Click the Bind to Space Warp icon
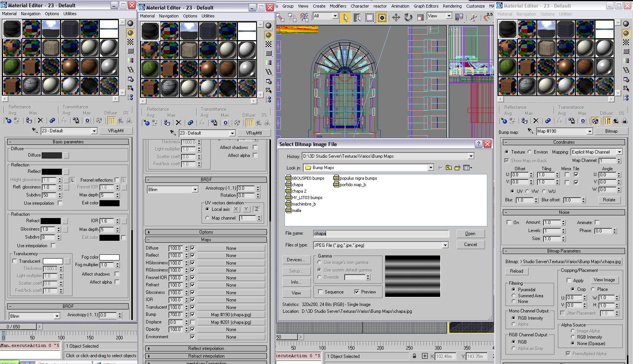 304,17
